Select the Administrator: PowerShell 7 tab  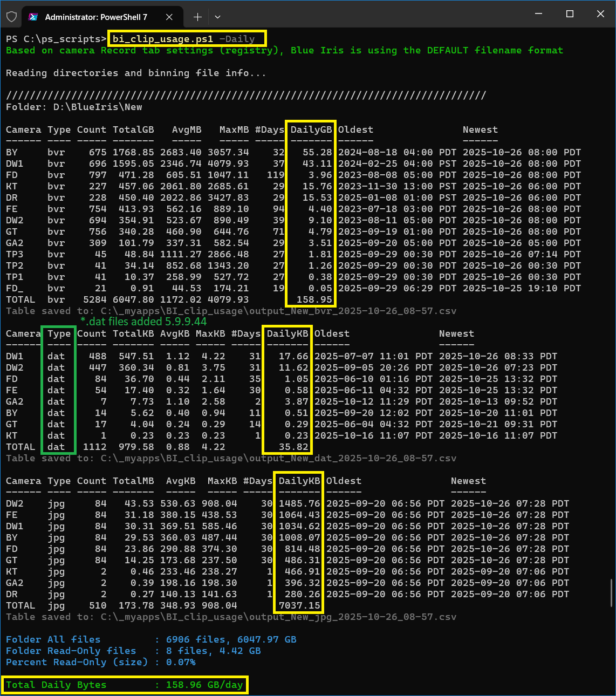coord(96,17)
